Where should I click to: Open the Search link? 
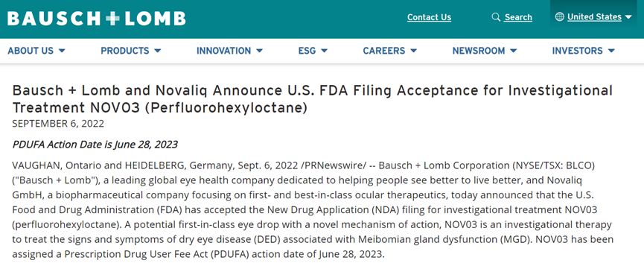518,17
